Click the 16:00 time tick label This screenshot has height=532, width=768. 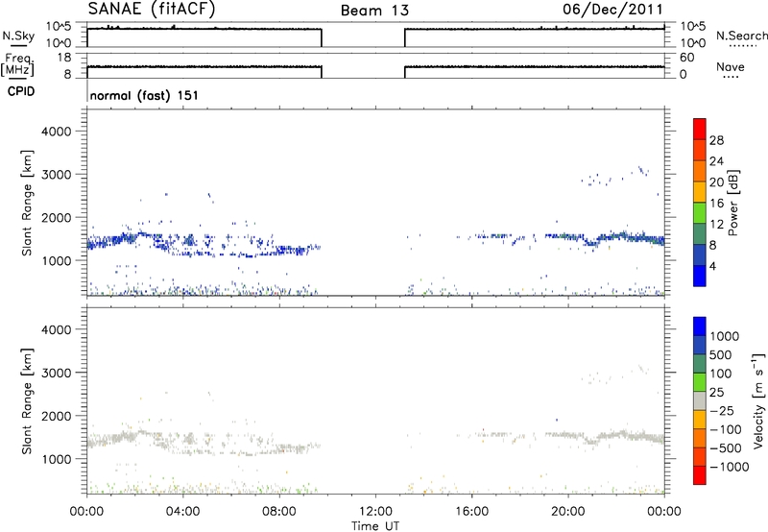click(x=471, y=512)
